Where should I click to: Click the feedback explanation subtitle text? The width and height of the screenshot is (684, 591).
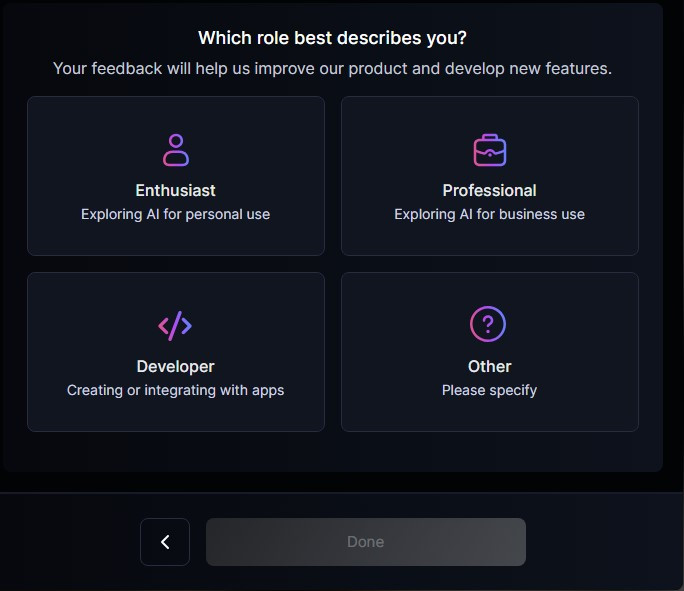[332, 69]
